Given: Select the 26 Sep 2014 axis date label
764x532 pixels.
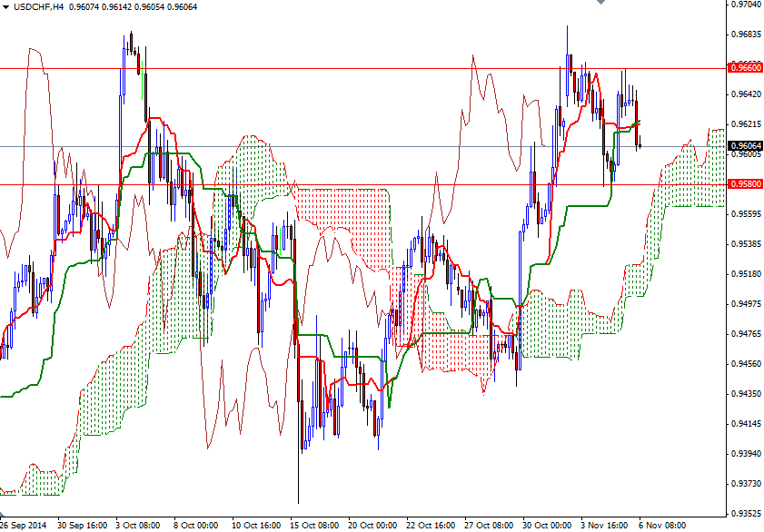Looking at the screenshot, I should click(23, 523).
